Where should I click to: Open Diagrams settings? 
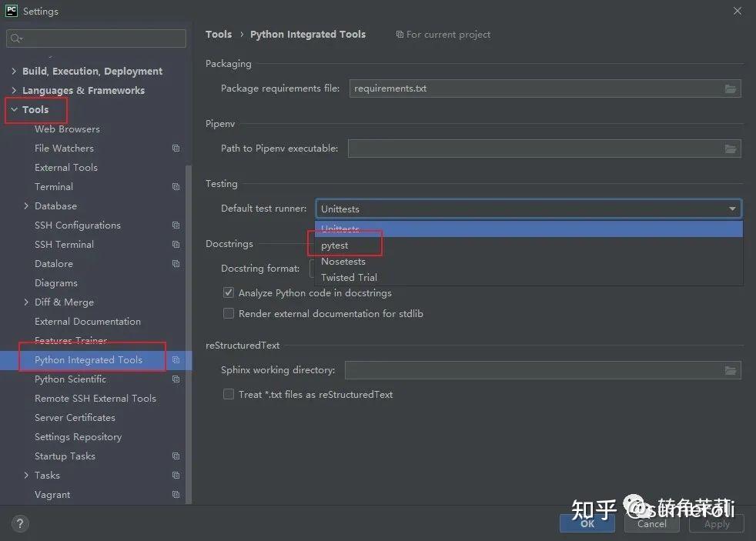tap(56, 283)
